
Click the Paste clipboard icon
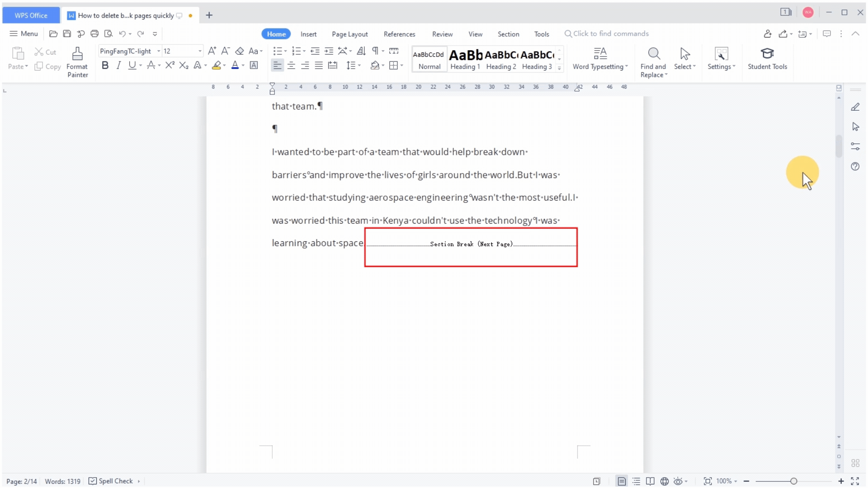pos(18,53)
